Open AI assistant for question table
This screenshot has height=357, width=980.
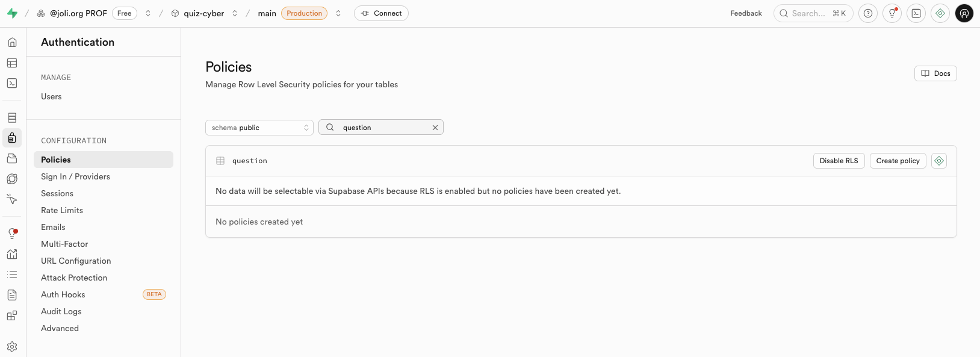(939, 161)
